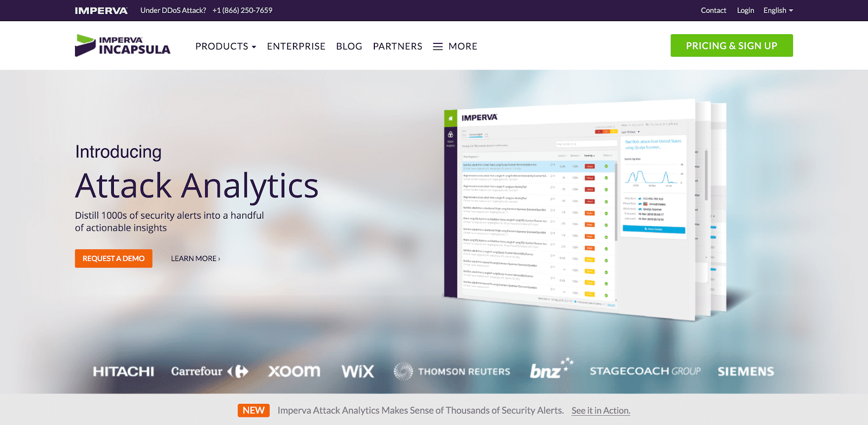Click PRICING & SIGN UP button
Screen dimensions: 868x425
(731, 46)
